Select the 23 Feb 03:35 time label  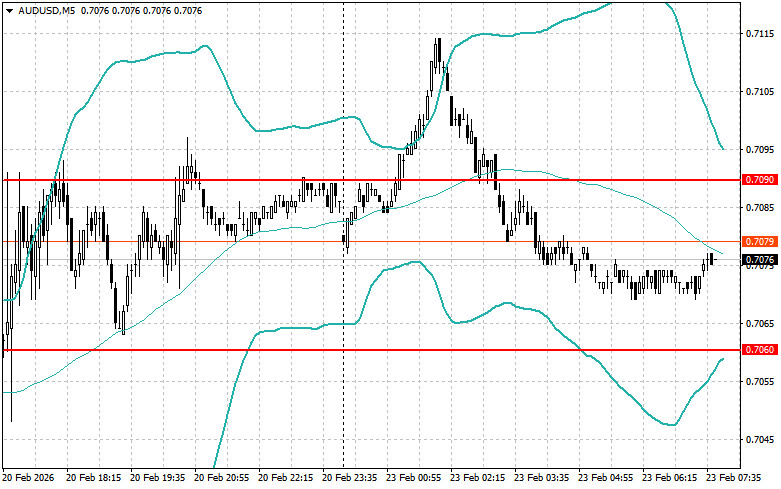[x=542, y=478]
